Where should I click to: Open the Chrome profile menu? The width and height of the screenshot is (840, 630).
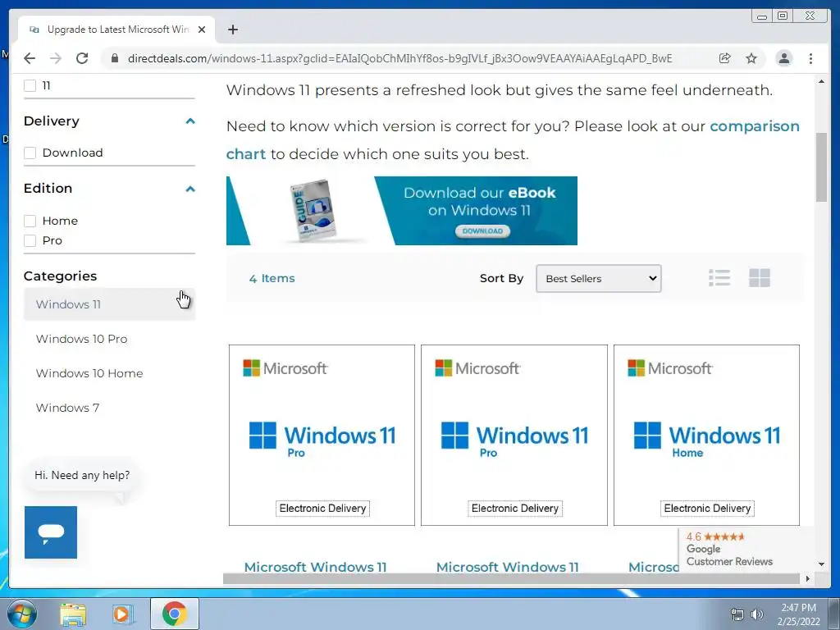pos(783,58)
